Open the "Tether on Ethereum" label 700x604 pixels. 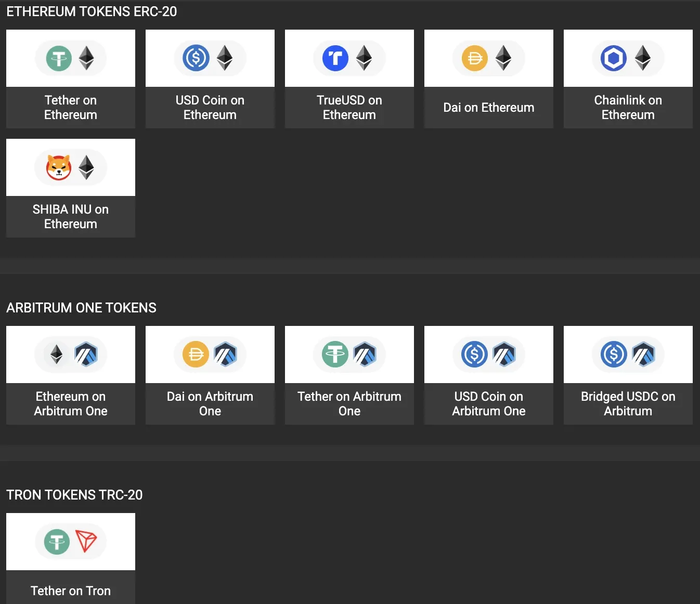(71, 108)
